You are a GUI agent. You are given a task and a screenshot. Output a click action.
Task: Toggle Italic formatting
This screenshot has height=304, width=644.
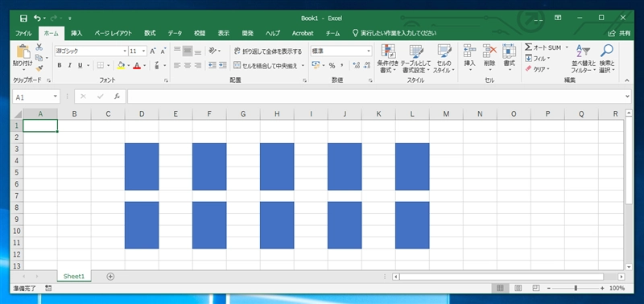[x=69, y=65]
